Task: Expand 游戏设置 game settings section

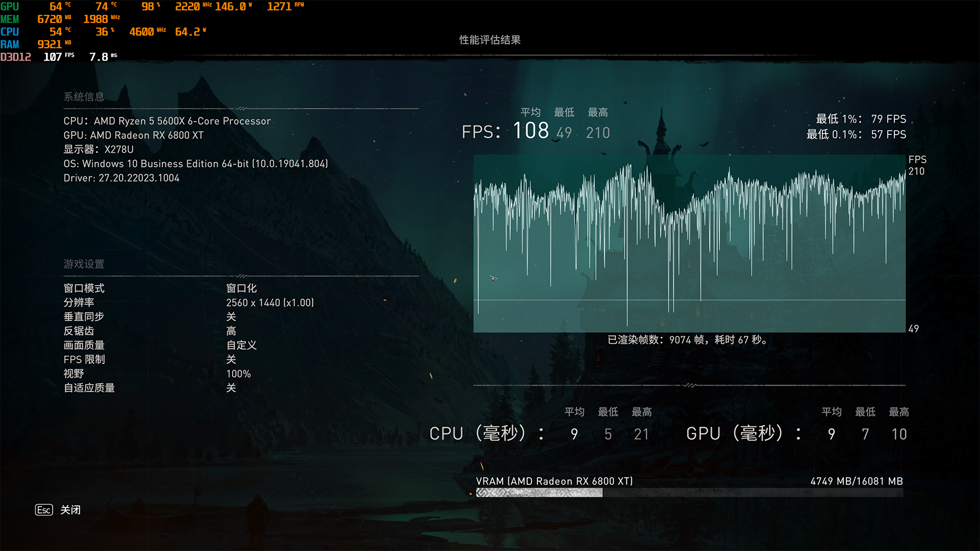Action: click(84, 264)
